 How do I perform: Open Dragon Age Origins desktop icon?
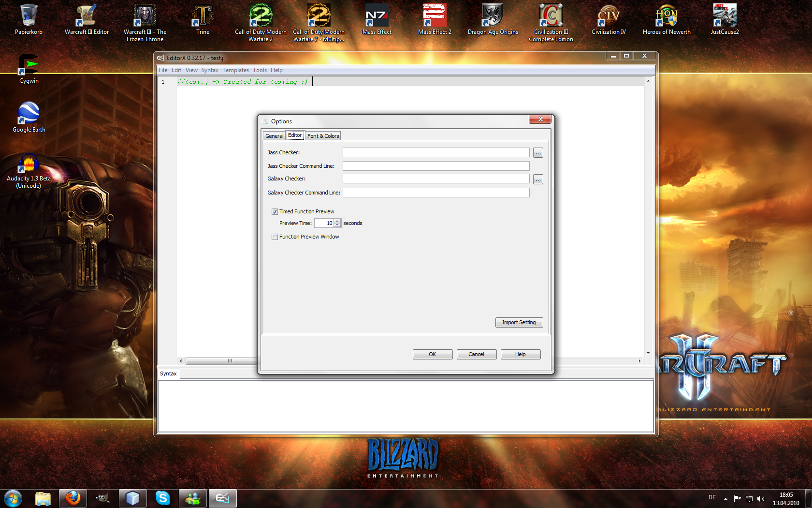(493, 19)
